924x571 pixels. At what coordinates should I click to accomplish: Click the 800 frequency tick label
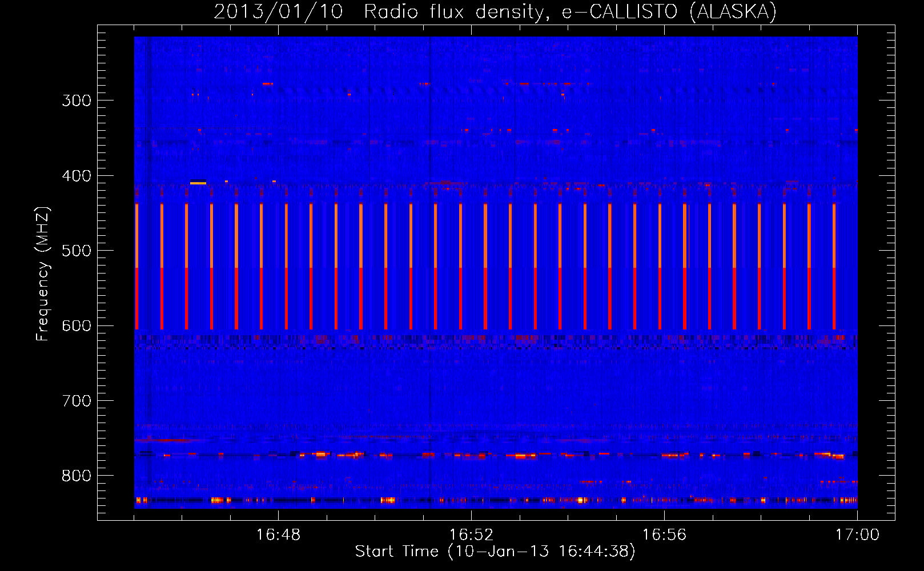pyautogui.click(x=77, y=476)
